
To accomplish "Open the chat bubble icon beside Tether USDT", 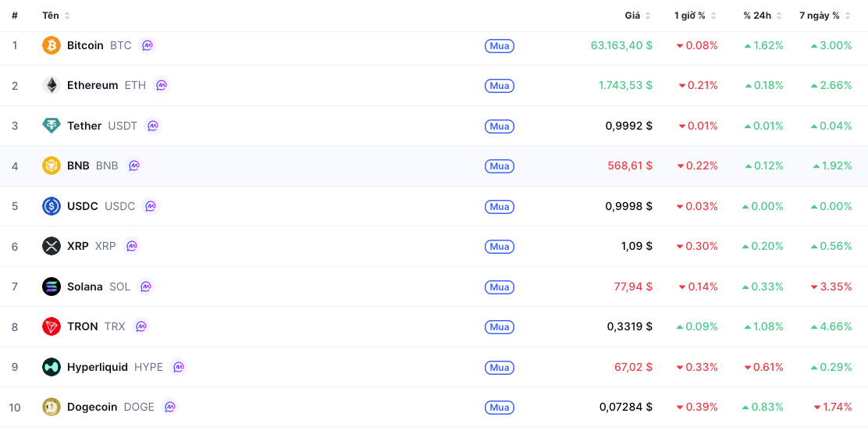I will coord(152,126).
